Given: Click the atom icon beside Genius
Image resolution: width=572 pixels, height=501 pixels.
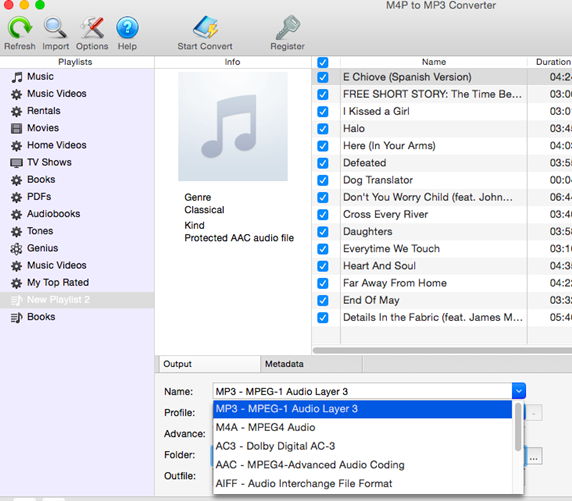Looking at the screenshot, I should (x=16, y=248).
